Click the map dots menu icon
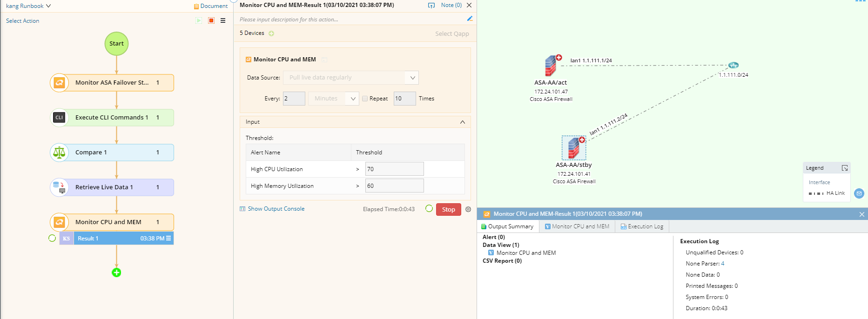This screenshot has width=868, height=319. (861, 1)
